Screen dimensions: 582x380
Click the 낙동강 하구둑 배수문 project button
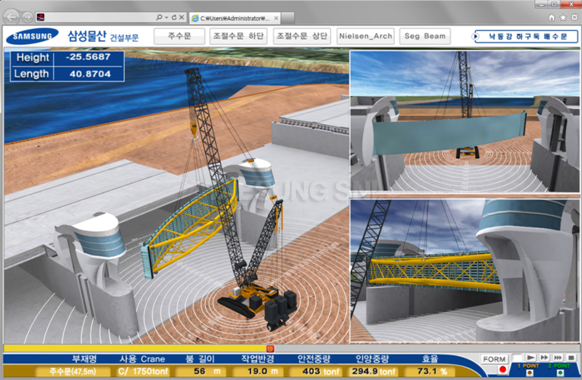click(x=526, y=37)
